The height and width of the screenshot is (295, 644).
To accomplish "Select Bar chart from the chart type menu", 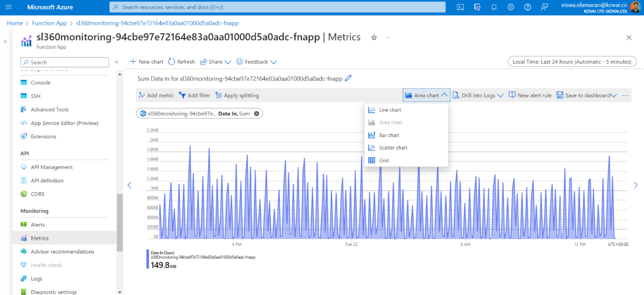I will (x=389, y=135).
